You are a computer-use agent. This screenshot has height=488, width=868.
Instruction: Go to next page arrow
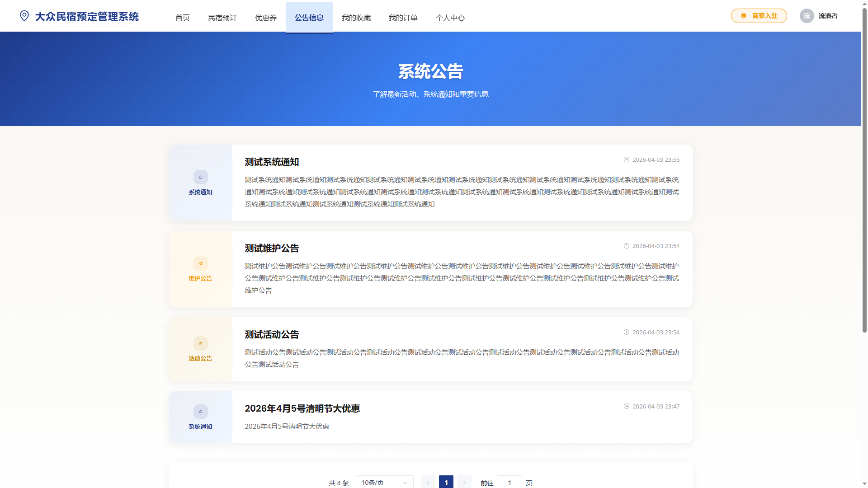464,482
